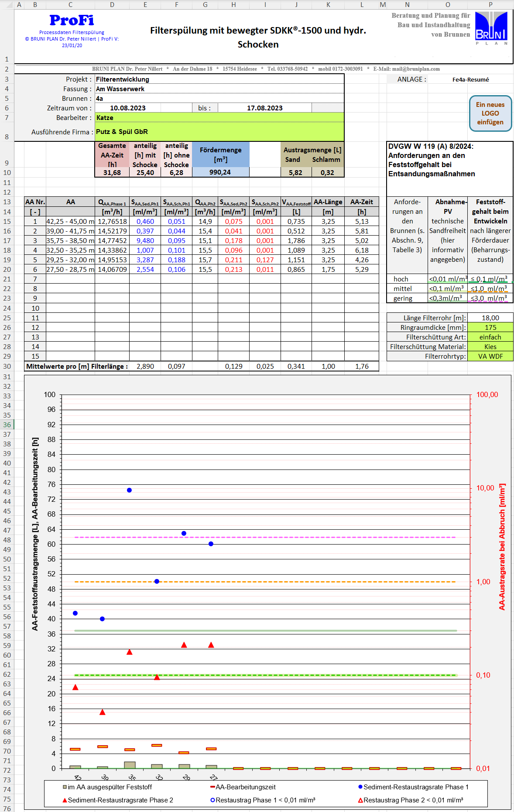Select the red Schlamm Phase 2 value 0,127
514x812 pixels.
(265, 260)
